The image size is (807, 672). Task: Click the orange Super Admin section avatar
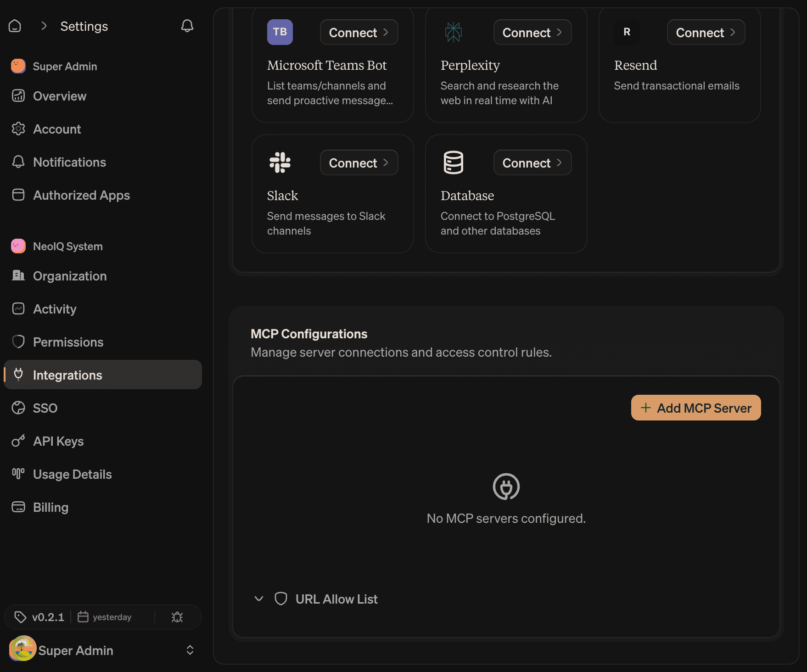18,66
